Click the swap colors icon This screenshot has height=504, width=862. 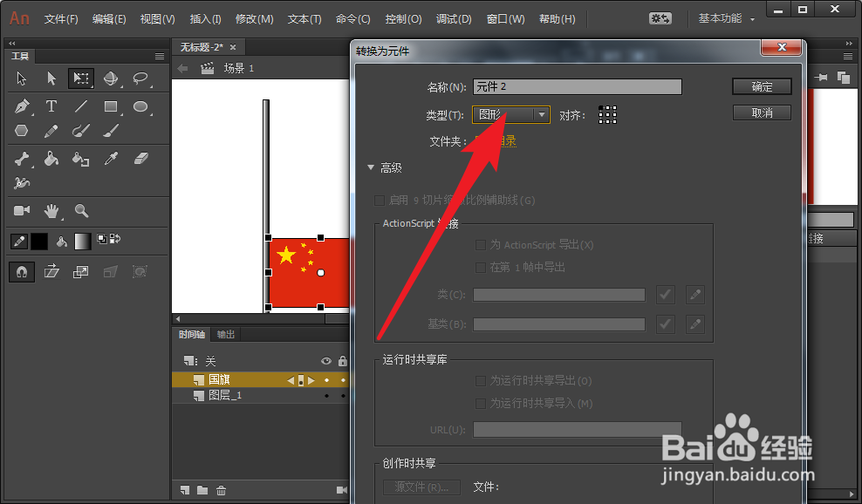(115, 239)
